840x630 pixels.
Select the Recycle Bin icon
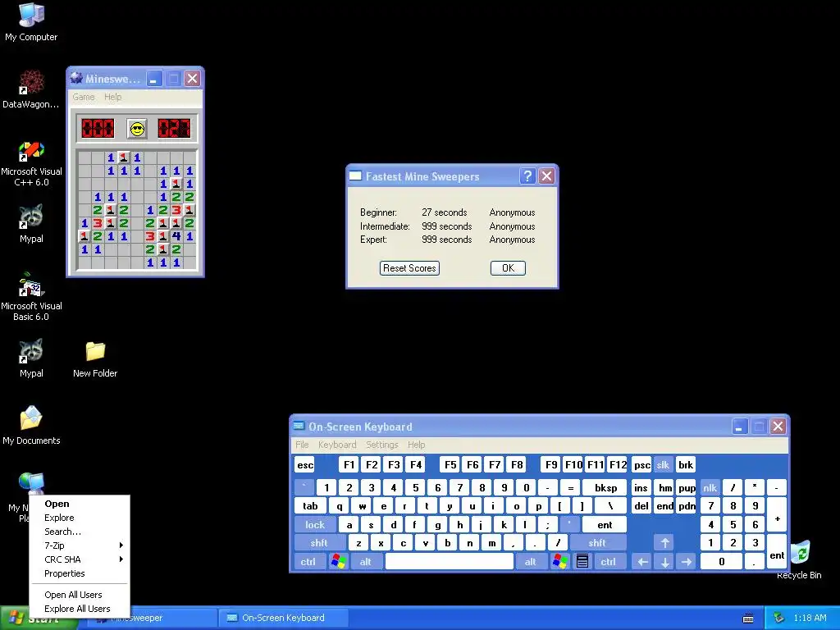click(x=799, y=559)
